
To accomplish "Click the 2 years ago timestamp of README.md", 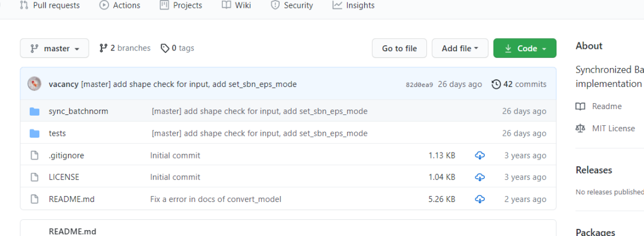I will [x=525, y=200].
